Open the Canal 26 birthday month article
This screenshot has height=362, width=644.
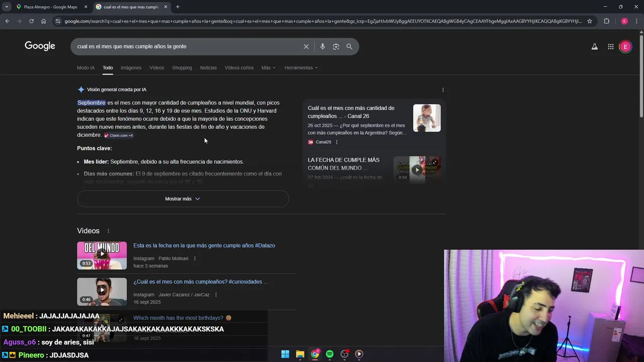351,112
